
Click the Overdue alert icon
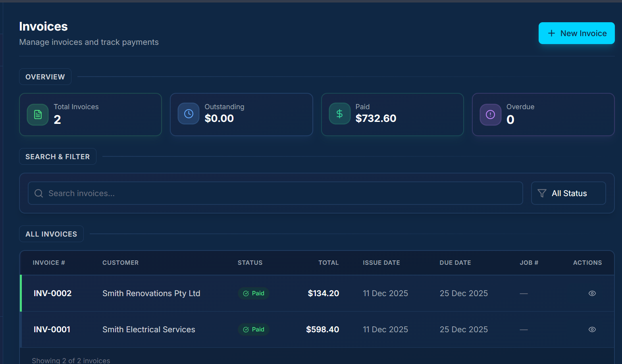(490, 114)
